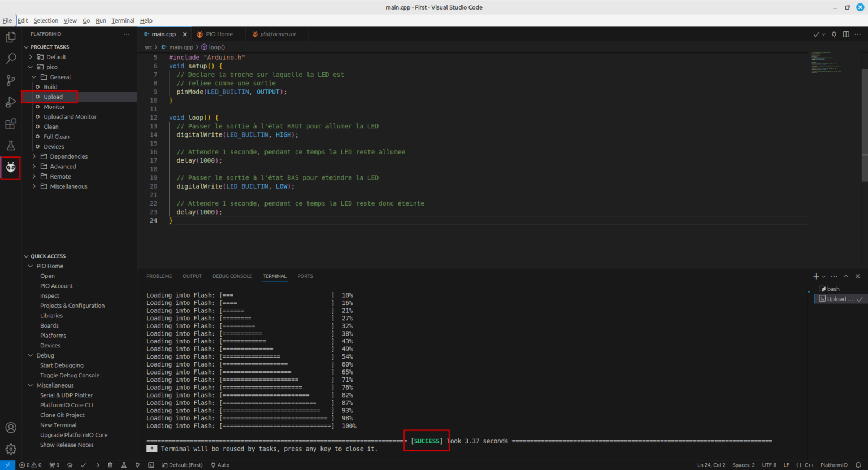This screenshot has height=470, width=868.
Task: Select Toggle Debug Console under Debug
Action: 70,375
